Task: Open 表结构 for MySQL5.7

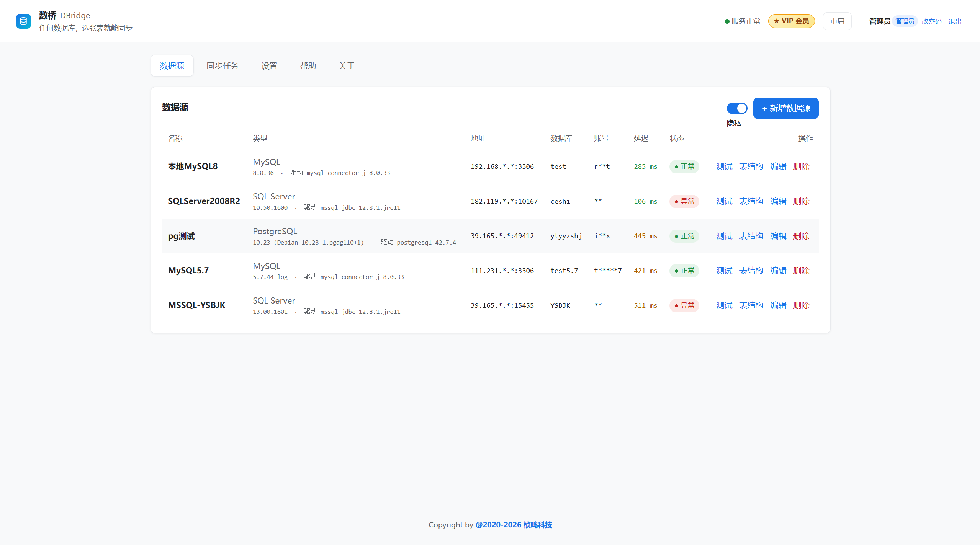Action: (751, 271)
